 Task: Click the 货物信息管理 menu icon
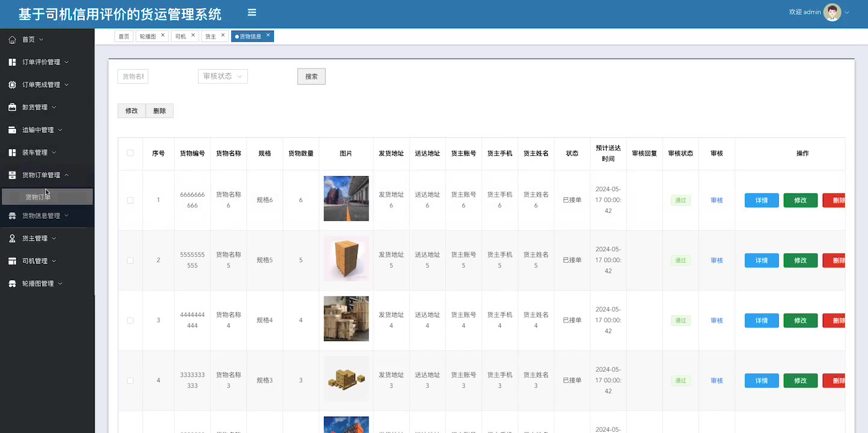pyautogui.click(x=12, y=215)
